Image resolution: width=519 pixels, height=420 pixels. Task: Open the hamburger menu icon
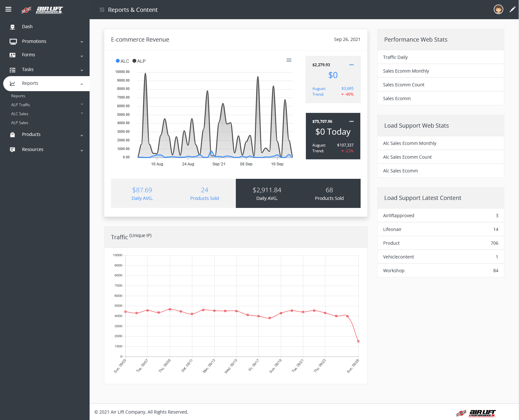pos(8,9)
